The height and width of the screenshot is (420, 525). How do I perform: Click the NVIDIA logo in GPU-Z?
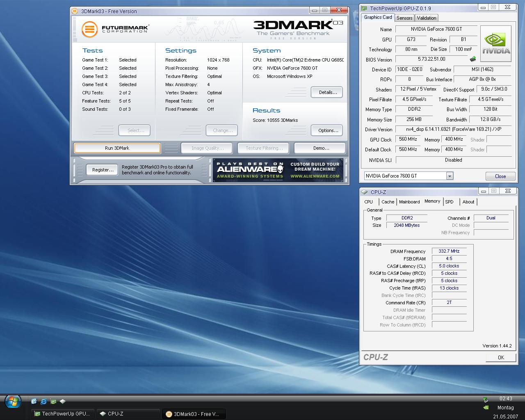496,43
